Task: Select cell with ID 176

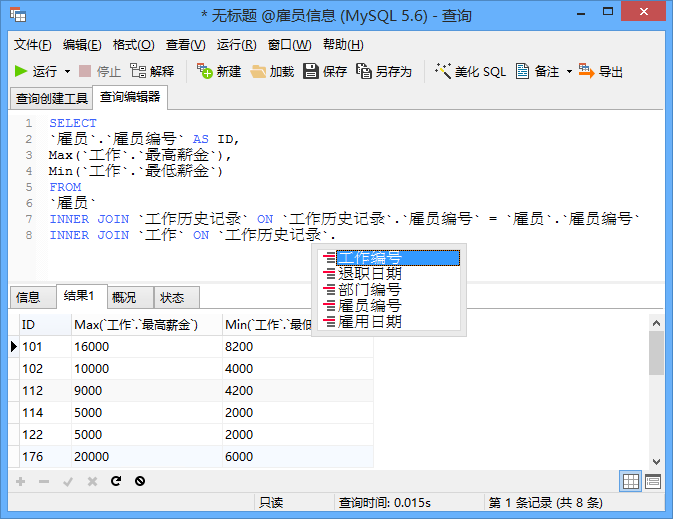Action: [x=45, y=456]
